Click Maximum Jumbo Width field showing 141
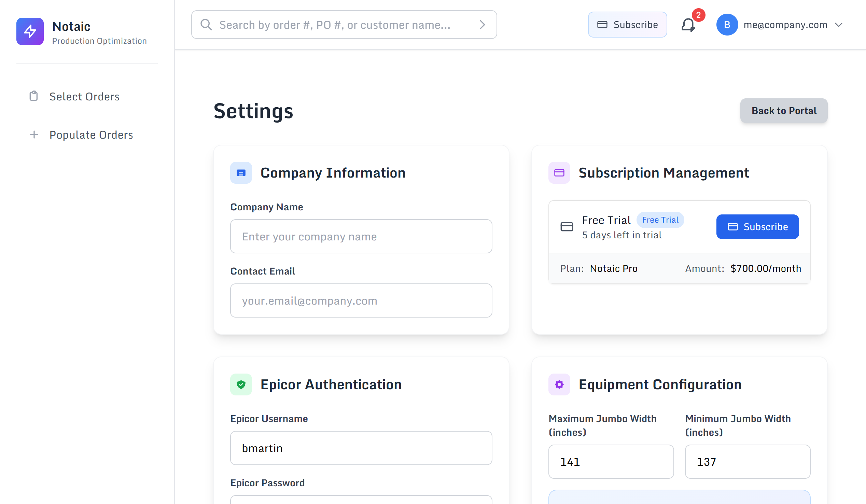866x504 pixels. 611,462
